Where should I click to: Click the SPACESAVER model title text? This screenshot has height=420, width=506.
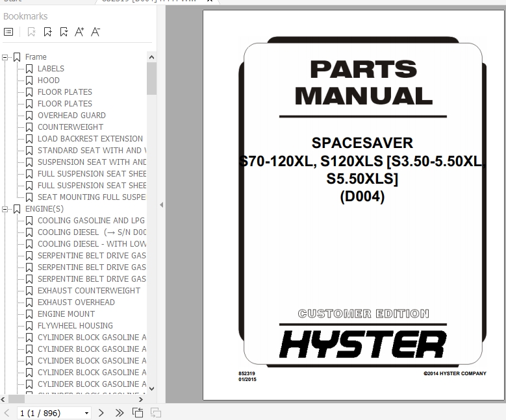coord(362,143)
